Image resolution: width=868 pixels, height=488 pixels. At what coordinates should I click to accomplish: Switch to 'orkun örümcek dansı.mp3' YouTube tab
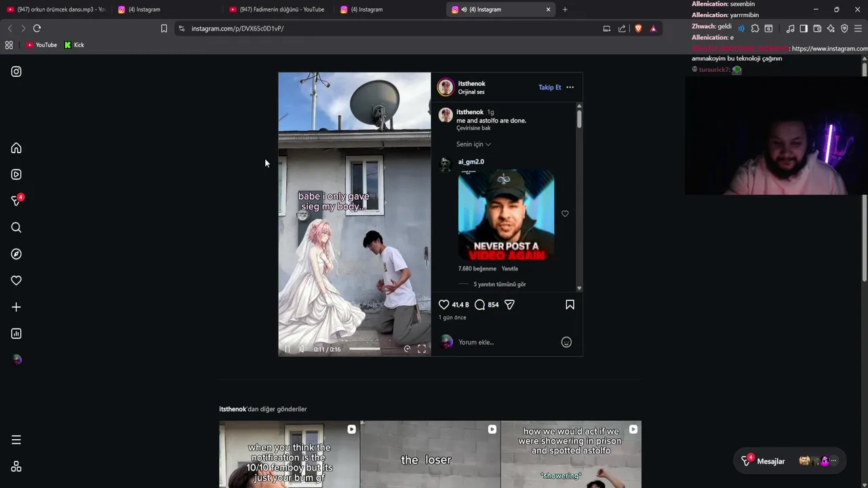pyautogui.click(x=56, y=9)
